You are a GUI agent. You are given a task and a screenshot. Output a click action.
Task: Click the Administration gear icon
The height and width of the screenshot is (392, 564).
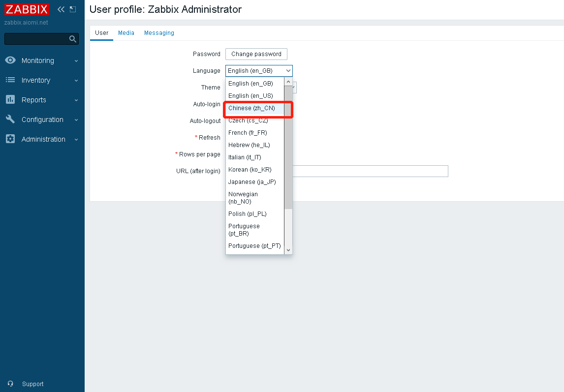pos(10,139)
